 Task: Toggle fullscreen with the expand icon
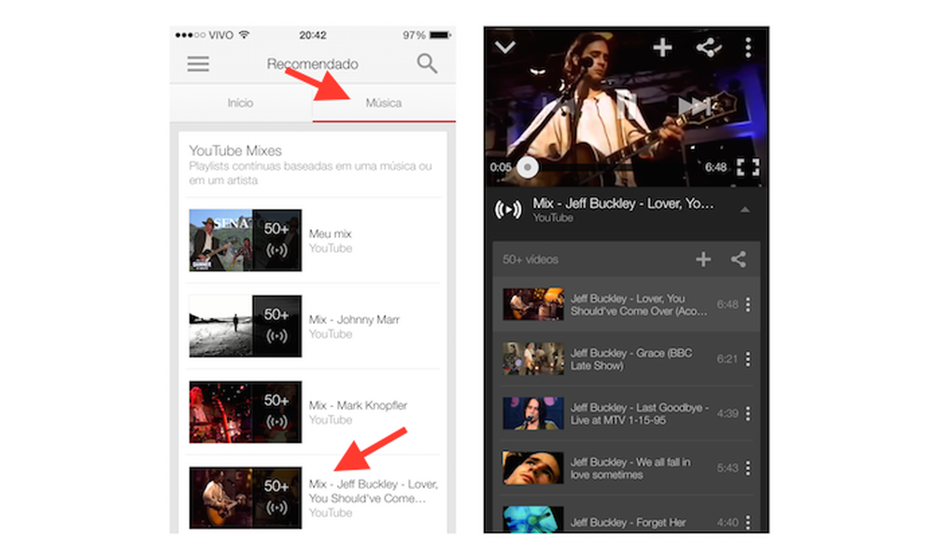(746, 166)
